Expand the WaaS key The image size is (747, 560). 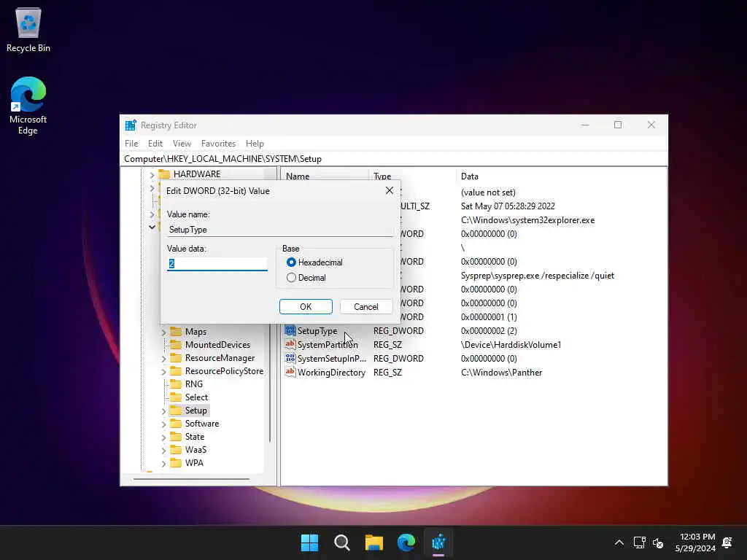[x=164, y=450]
